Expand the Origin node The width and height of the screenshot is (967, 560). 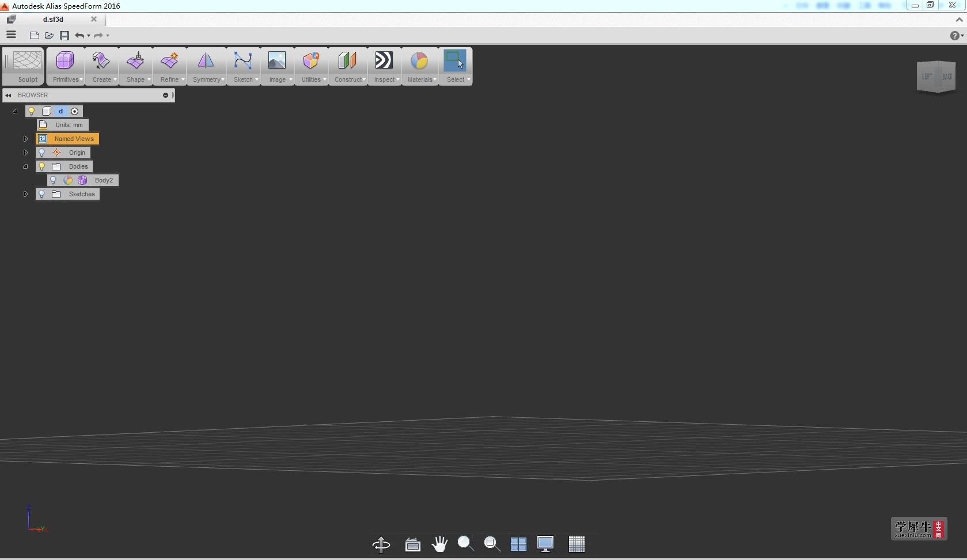(x=25, y=153)
